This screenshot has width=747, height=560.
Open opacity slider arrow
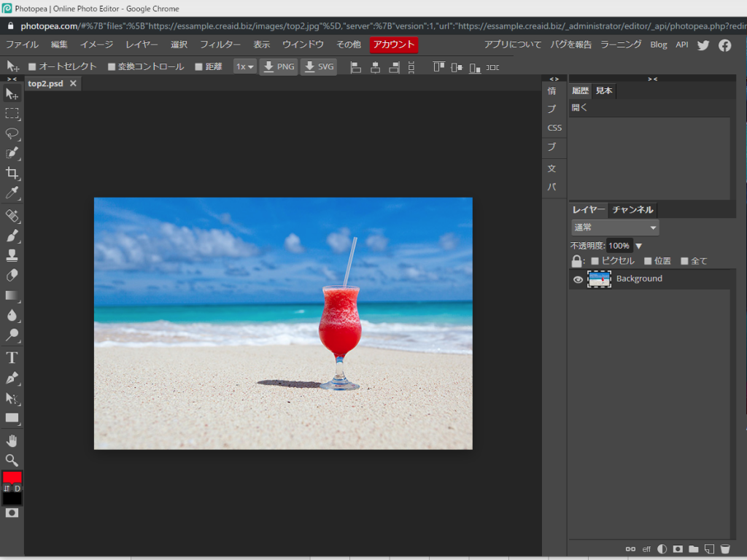coord(639,246)
